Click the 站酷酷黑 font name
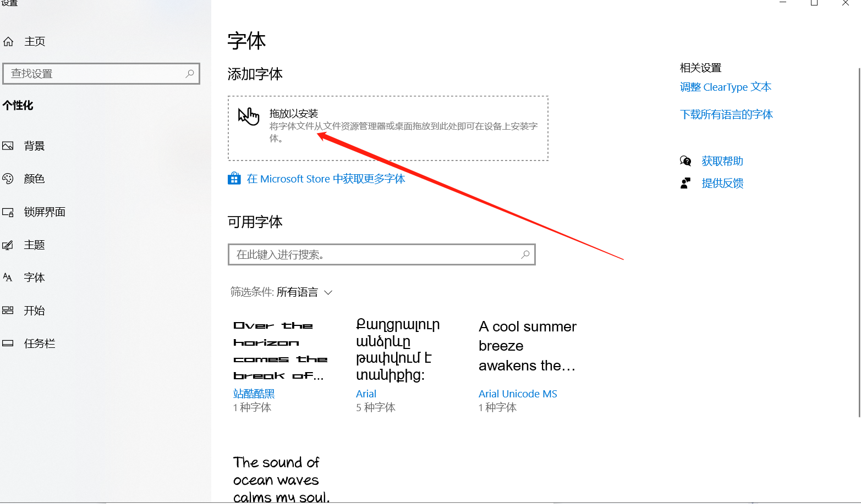The height and width of the screenshot is (504, 861). pos(254,394)
